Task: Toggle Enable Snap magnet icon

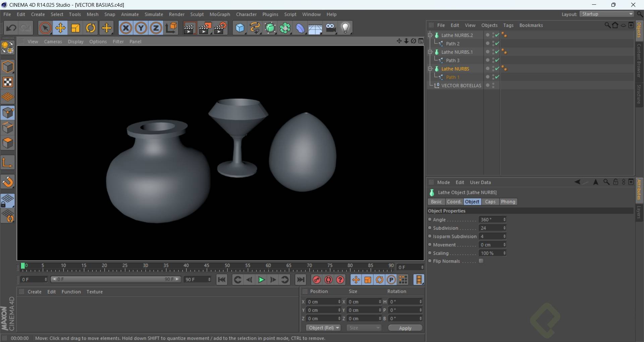Action: [8, 182]
